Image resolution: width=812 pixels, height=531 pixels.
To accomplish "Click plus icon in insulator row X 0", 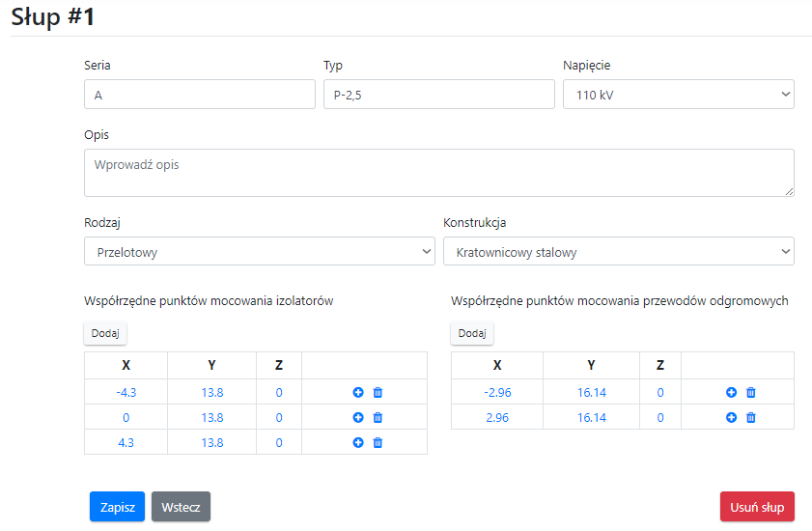I will (358, 417).
